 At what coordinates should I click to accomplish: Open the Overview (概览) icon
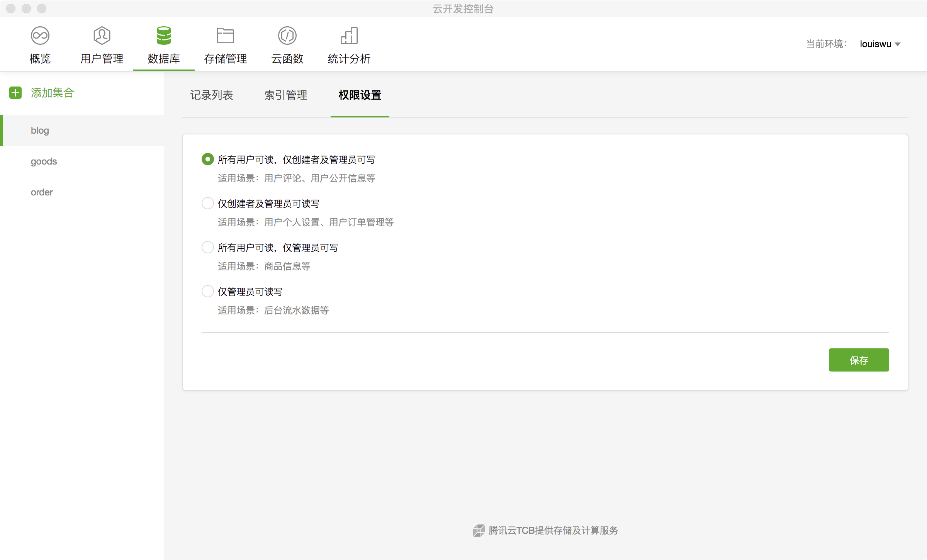pos(40,36)
